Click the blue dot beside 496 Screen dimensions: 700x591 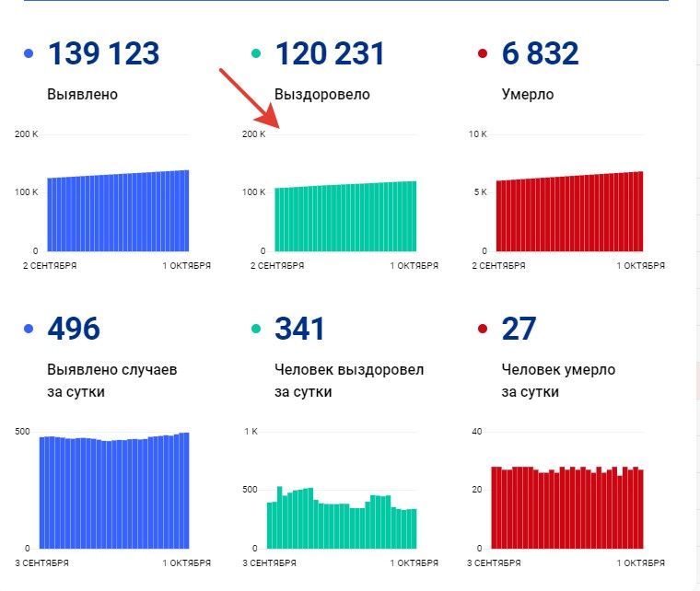click(29, 330)
